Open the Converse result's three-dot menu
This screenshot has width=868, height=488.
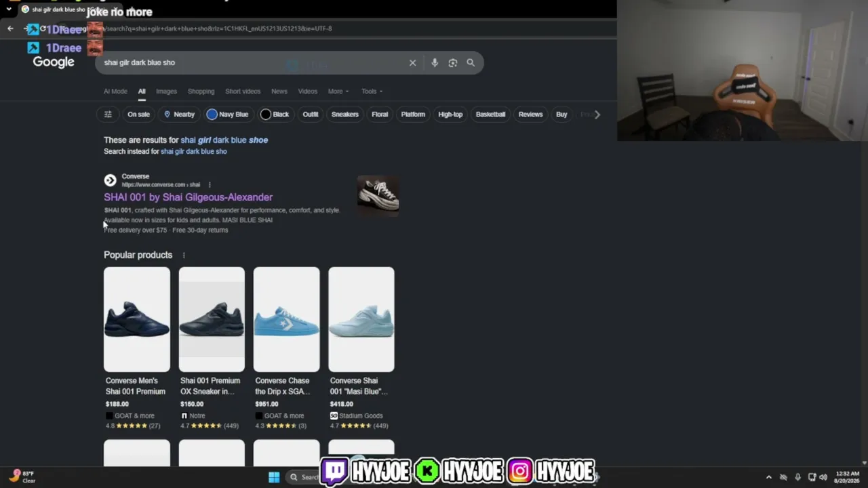[x=210, y=184]
